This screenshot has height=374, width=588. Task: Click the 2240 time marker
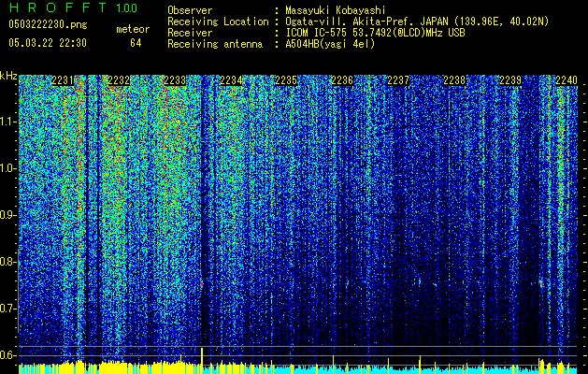point(566,80)
